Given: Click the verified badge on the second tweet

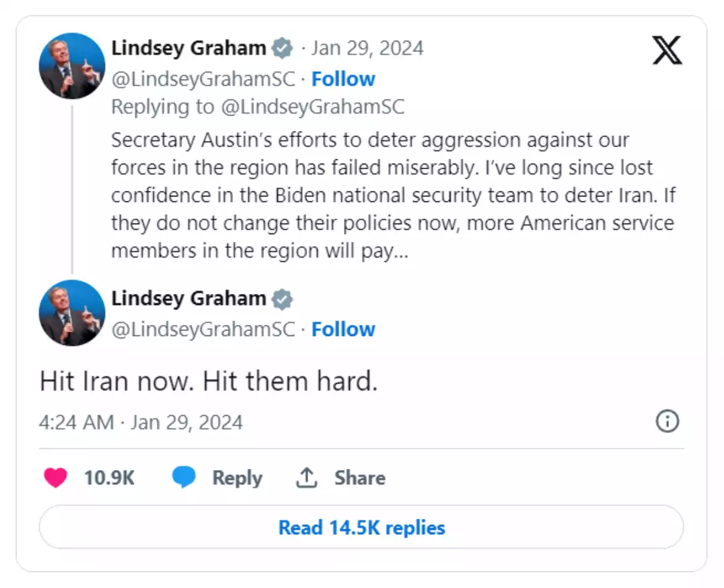Looking at the screenshot, I should 282,298.
